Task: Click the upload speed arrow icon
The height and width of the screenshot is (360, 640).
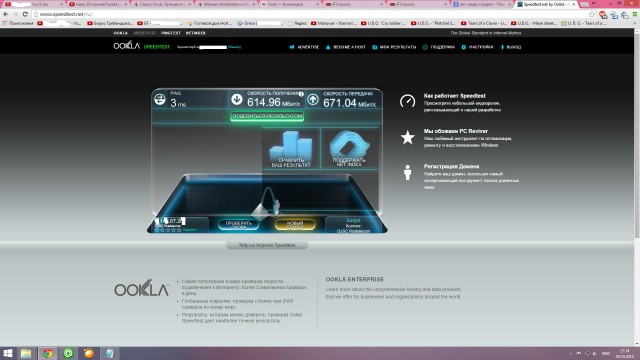Action: pyautogui.click(x=313, y=99)
